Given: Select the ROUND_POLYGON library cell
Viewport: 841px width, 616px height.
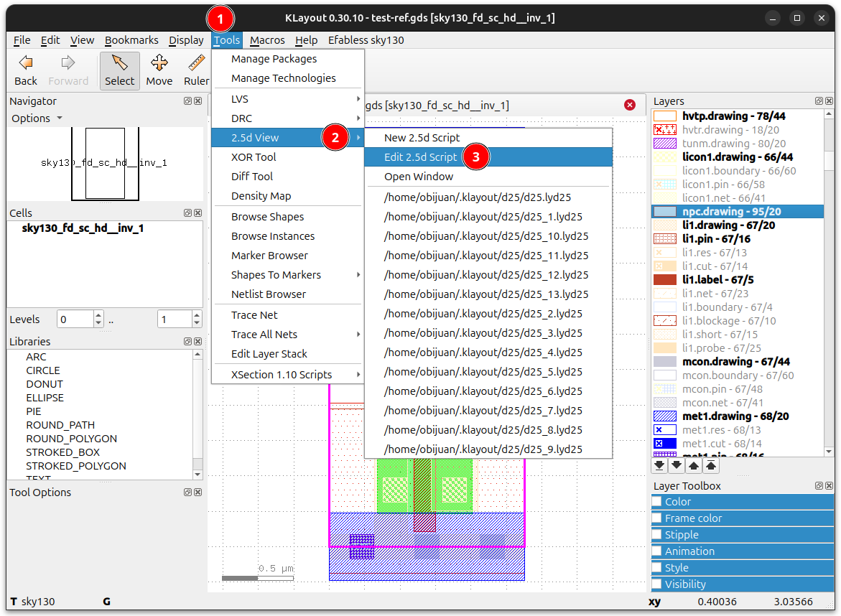Looking at the screenshot, I should pyautogui.click(x=71, y=439).
